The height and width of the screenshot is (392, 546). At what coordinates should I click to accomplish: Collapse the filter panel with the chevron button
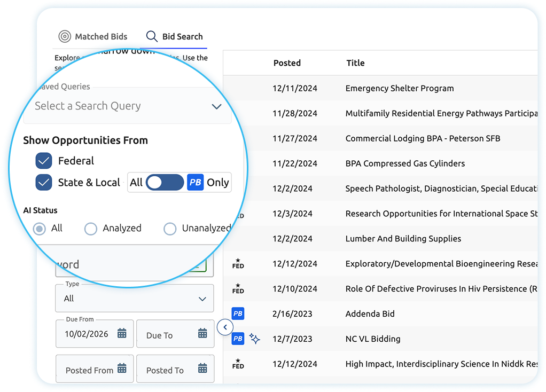coord(225,327)
